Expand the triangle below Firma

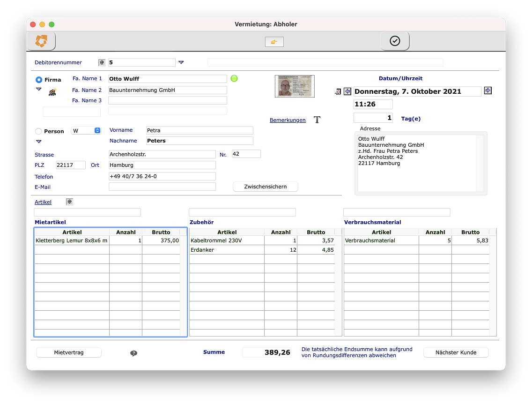point(39,90)
